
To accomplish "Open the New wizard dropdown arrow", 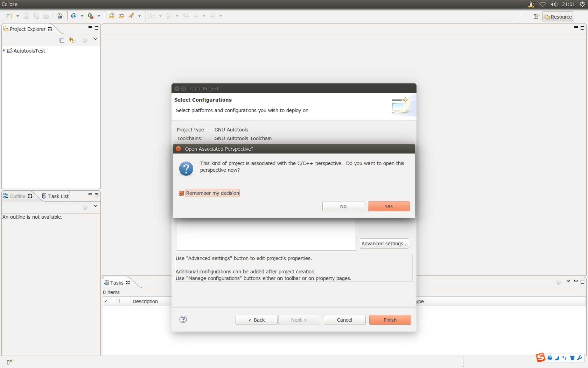I will 17,16.
